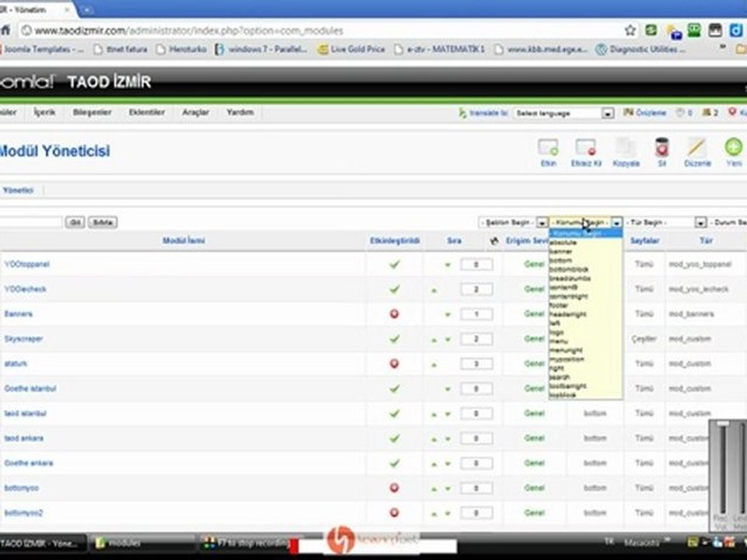This screenshot has height=560, width=747.
Task: Click the F7 to stop recording taskbar item
Action: 247,543
